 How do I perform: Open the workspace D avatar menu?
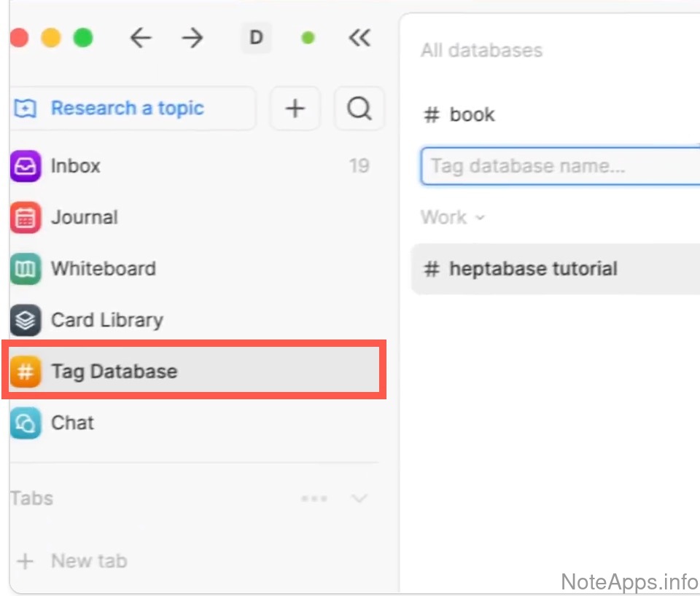tap(256, 38)
